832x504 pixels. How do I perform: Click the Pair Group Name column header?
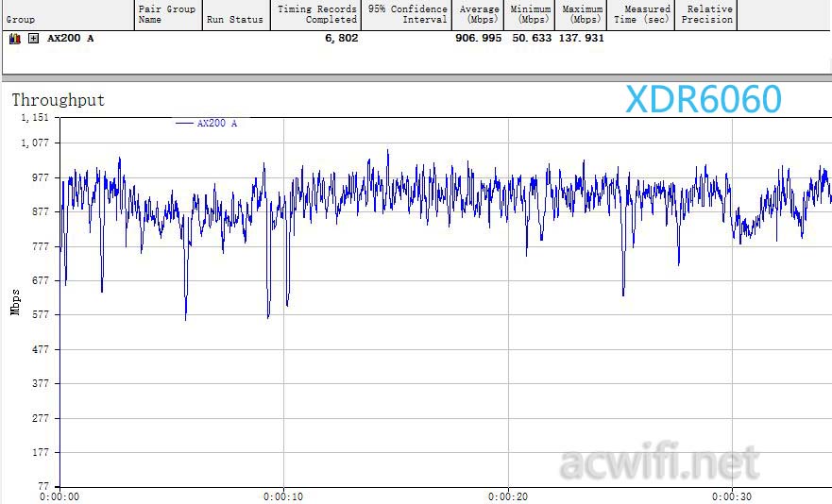click(168, 15)
